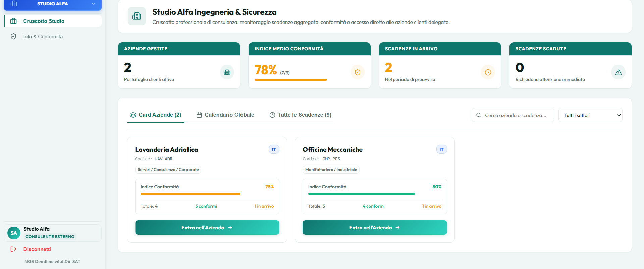Click the search magnifier icon in search field
The height and width of the screenshot is (269, 644).
coord(479,115)
